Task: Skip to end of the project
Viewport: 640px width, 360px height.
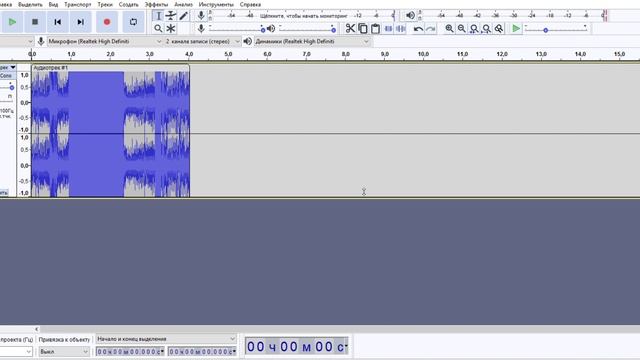Action: pyautogui.click(x=80, y=22)
